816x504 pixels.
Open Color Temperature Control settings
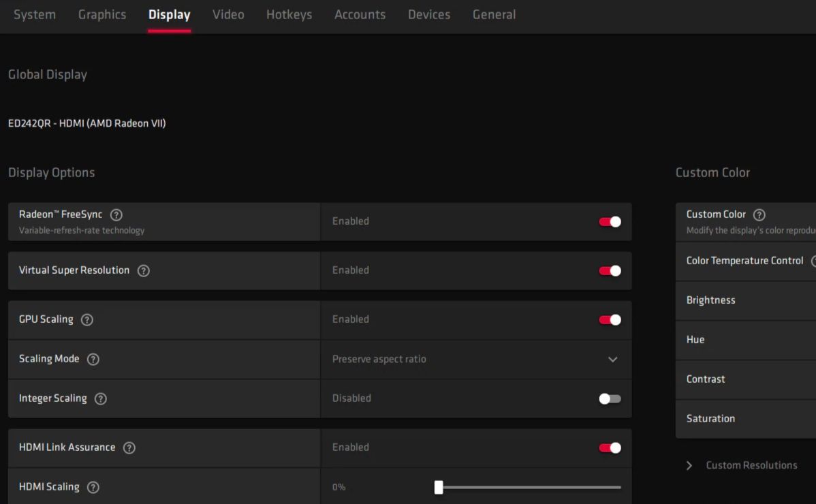[744, 260]
